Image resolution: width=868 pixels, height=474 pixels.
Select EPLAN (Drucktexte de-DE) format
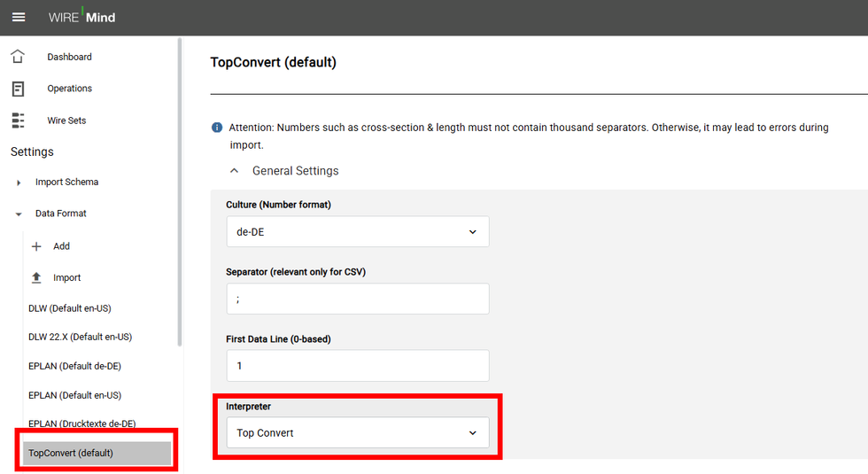tap(81, 423)
